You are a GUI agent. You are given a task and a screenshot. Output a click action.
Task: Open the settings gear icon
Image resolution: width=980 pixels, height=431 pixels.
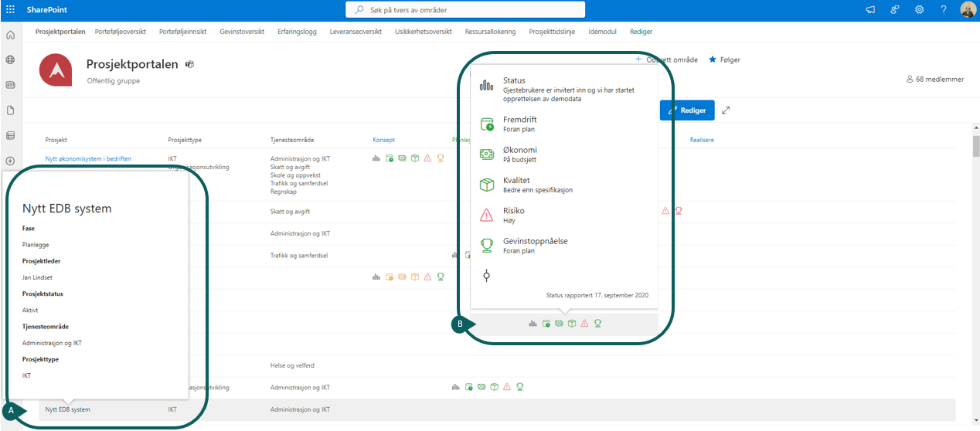click(x=919, y=9)
